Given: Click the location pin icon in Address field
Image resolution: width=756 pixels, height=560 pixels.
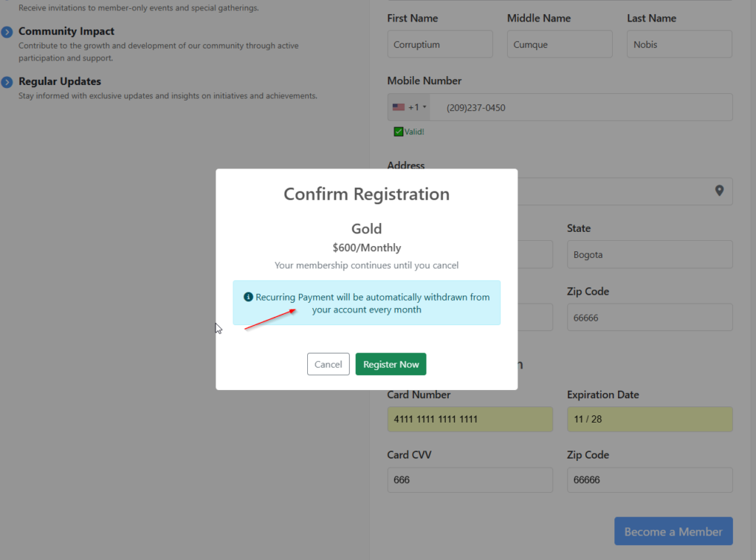Looking at the screenshot, I should pos(719,191).
